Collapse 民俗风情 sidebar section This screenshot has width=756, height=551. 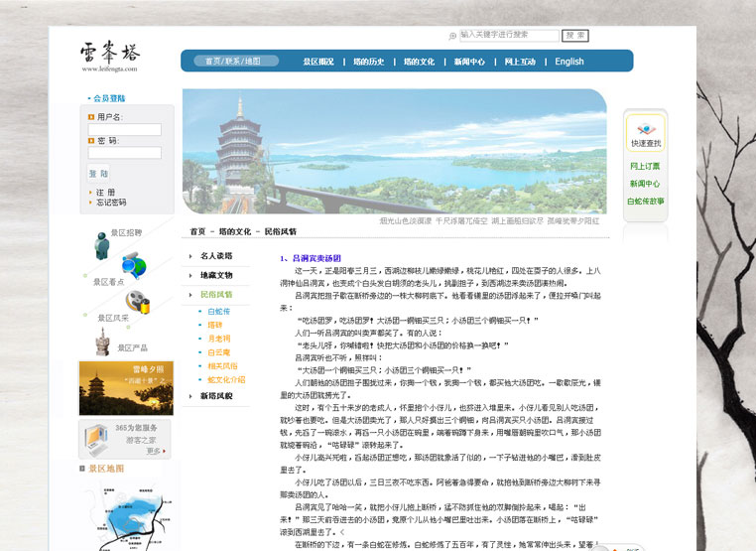(x=215, y=295)
